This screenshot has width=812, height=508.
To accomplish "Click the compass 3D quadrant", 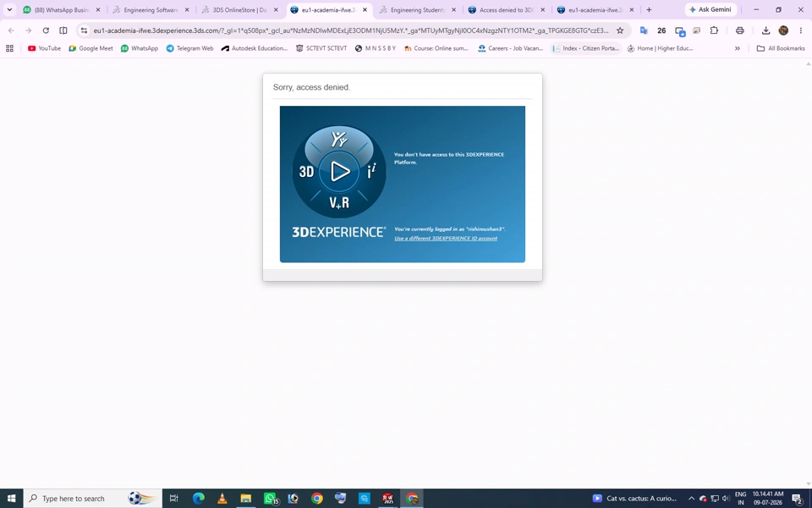I will (306, 172).
